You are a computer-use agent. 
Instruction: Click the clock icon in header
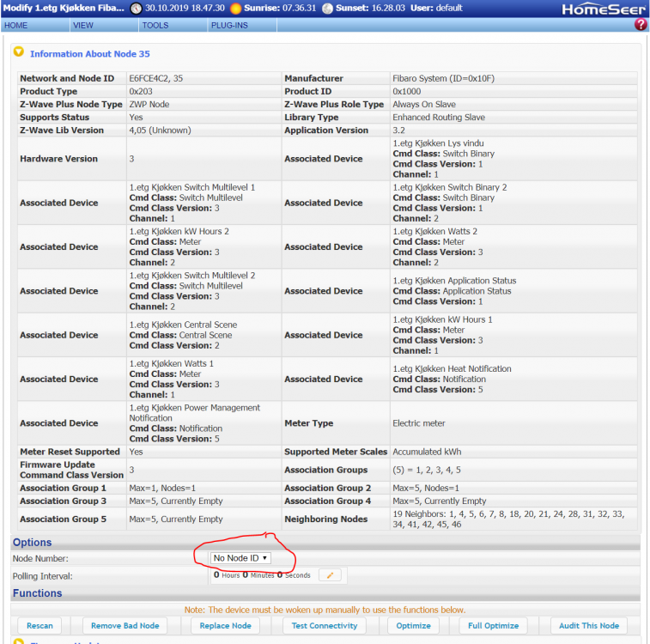[137, 9]
